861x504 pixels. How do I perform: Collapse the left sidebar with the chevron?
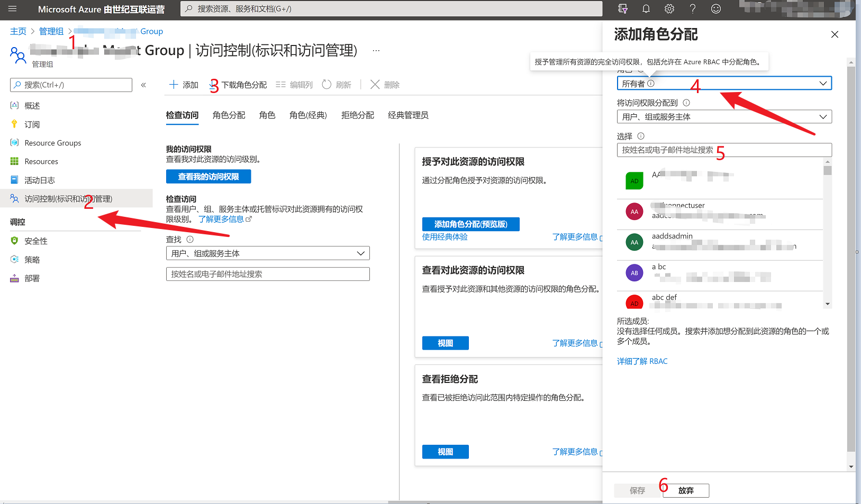tap(143, 85)
